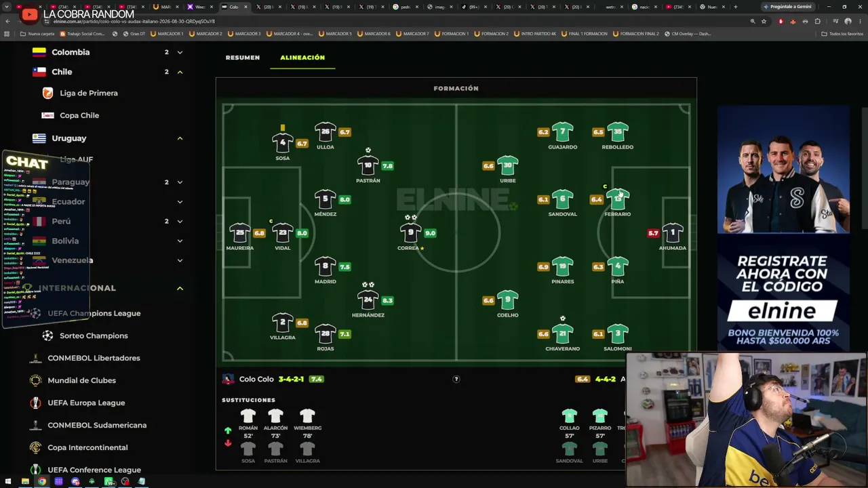Collapse the Internacional competitions section

180,289
